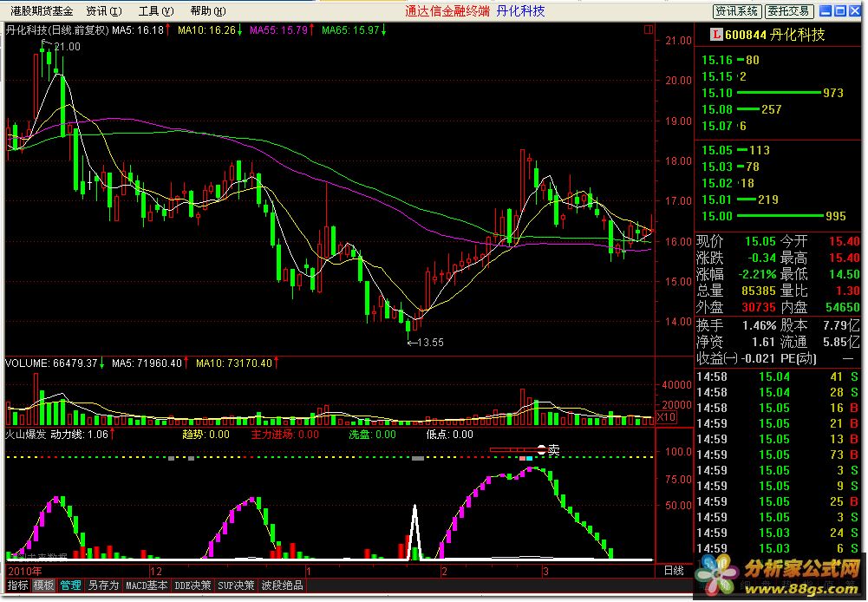This screenshot has height=602, width=868.
Task: Click the 2010年 timeline label
Action: pos(24,571)
